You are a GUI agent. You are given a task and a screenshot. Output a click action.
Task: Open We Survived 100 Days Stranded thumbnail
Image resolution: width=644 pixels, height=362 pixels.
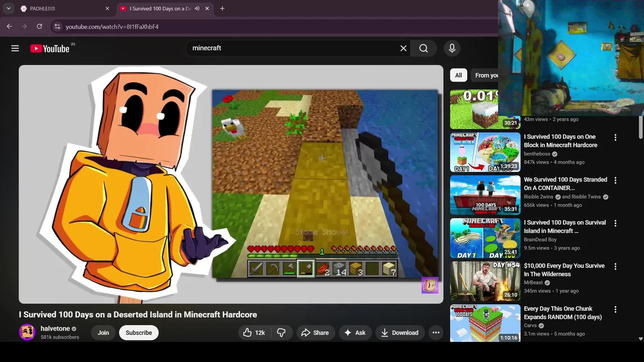tap(485, 195)
